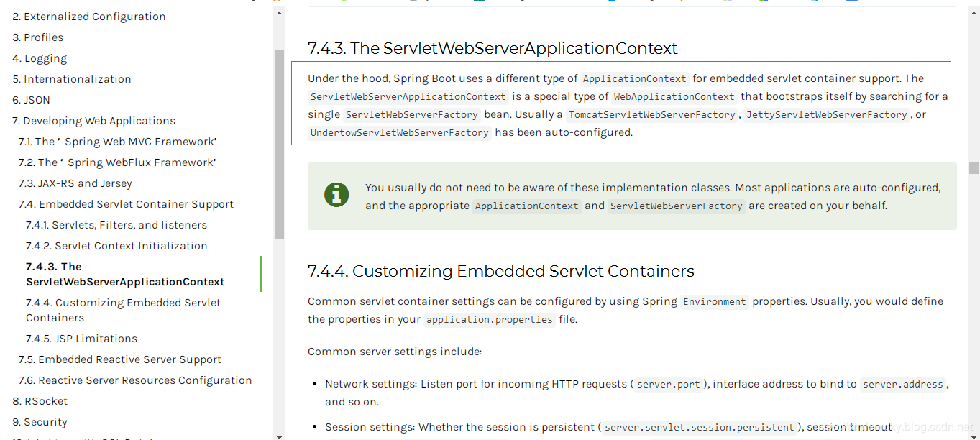Click the 'server.port' code text

click(x=669, y=385)
